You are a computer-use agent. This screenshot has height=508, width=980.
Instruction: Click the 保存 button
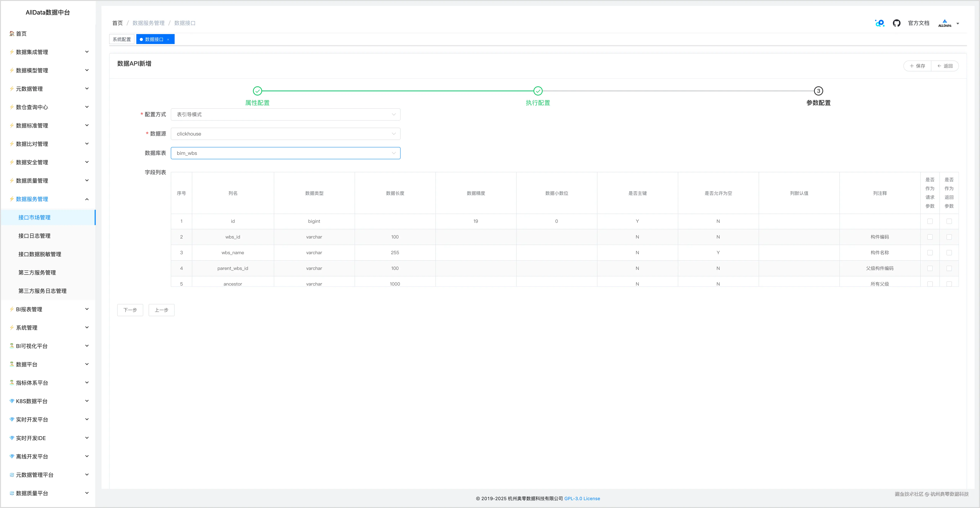click(x=917, y=66)
